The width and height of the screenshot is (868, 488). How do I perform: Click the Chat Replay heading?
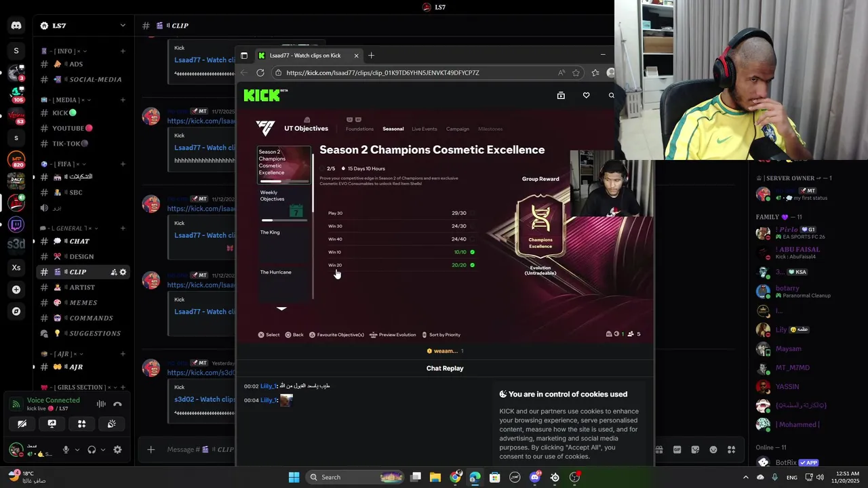pyautogui.click(x=445, y=368)
